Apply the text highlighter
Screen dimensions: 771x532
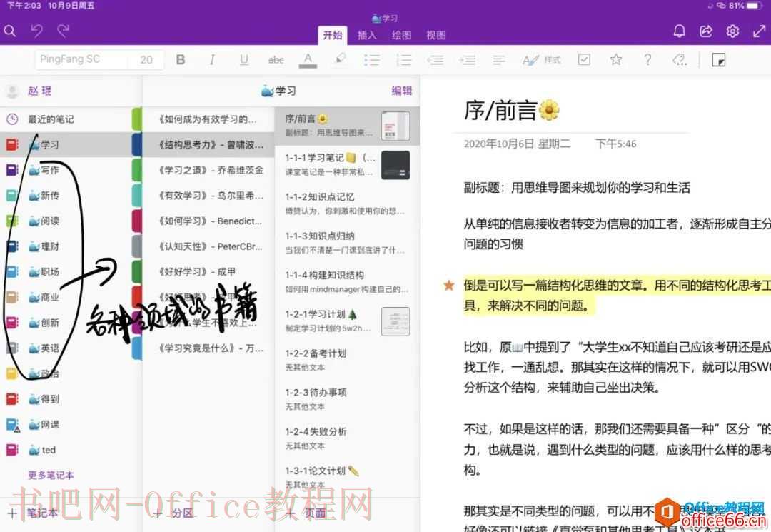point(340,59)
